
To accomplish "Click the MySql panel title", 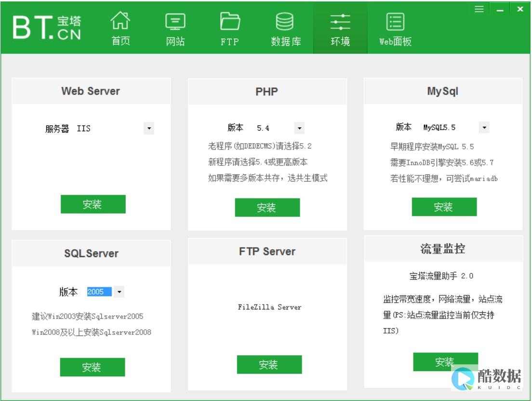I will [x=442, y=91].
